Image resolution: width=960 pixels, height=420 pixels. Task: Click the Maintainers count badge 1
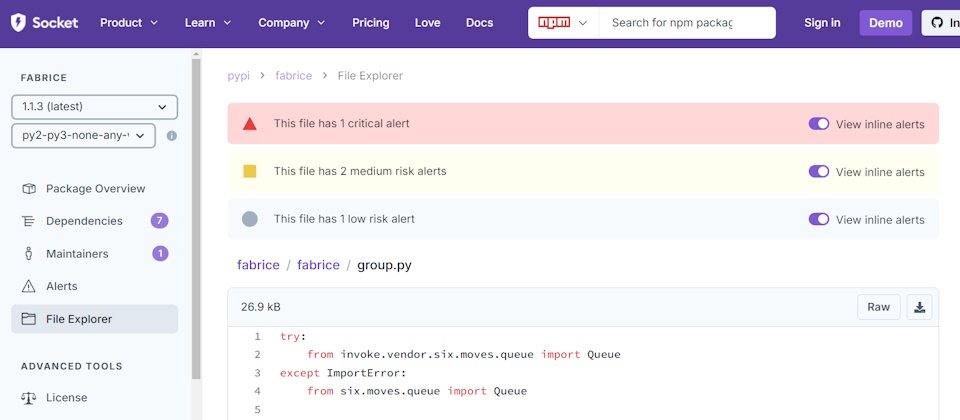point(160,253)
